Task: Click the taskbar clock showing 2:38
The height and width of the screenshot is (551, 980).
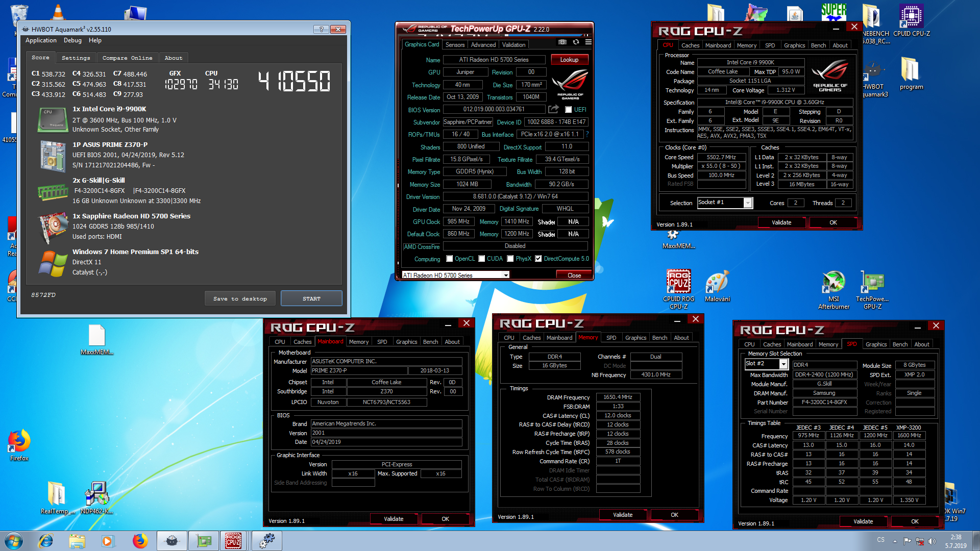Action: (955, 541)
